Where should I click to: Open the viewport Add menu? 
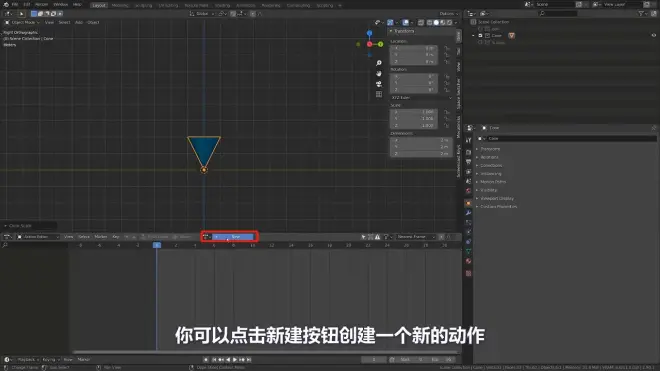(x=79, y=22)
